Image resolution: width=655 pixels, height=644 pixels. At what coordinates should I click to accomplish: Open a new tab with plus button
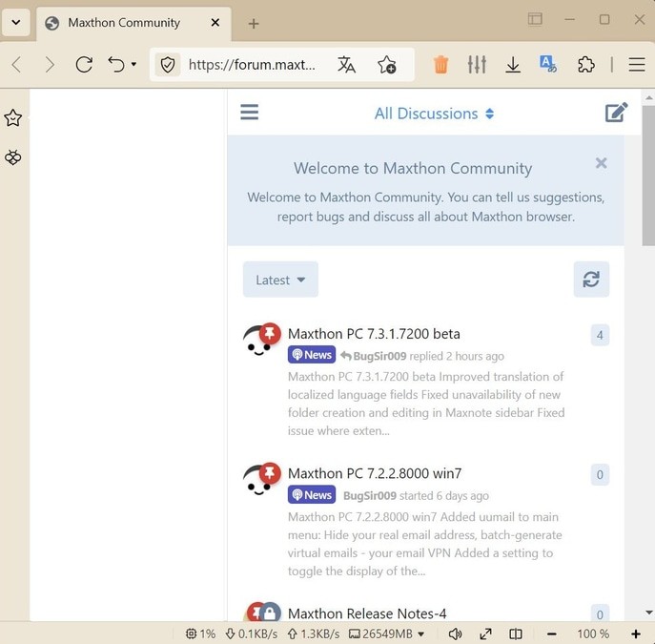coord(254,24)
